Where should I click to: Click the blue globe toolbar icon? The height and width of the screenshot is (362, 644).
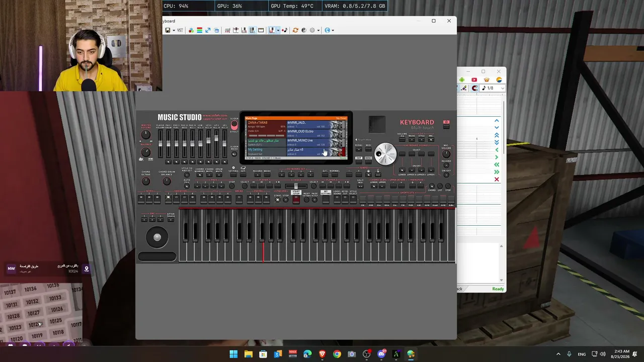point(327,30)
